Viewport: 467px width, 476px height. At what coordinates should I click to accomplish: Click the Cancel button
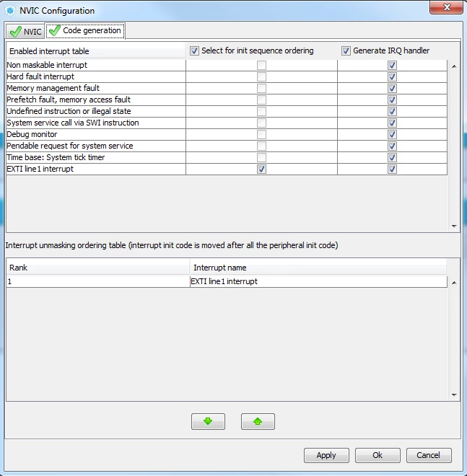pos(429,455)
